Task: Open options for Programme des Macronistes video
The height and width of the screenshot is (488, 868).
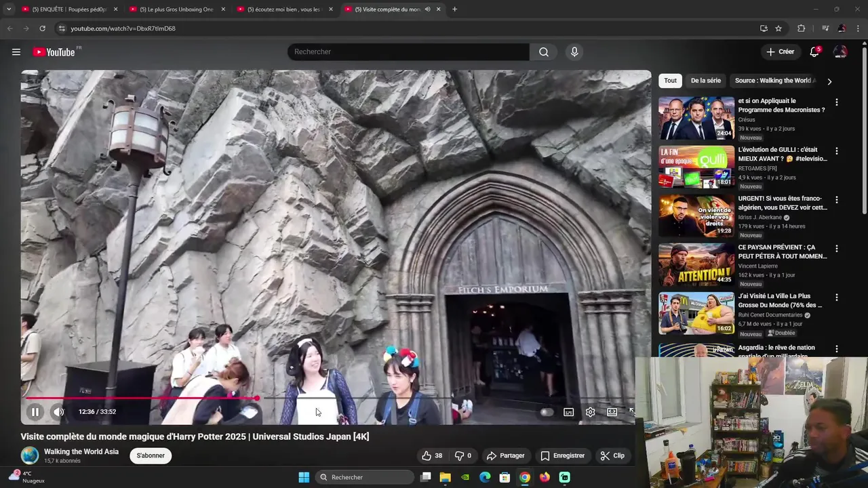Action: 836,102
